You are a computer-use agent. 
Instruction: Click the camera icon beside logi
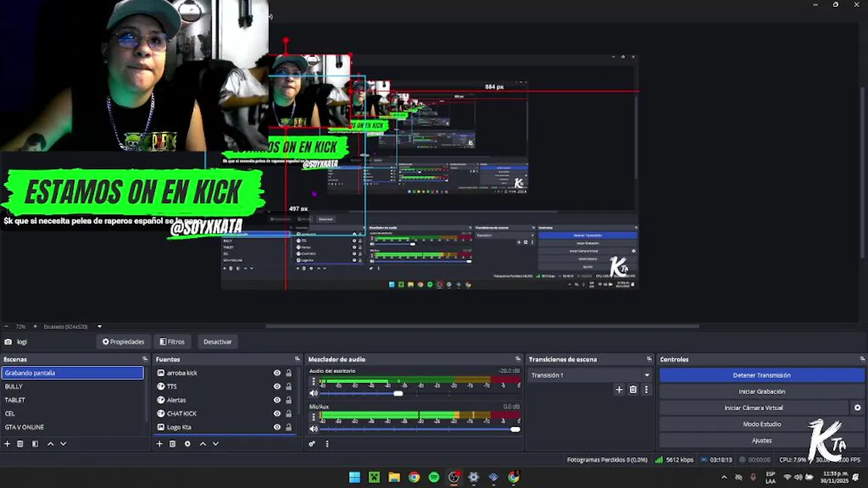coord(7,342)
